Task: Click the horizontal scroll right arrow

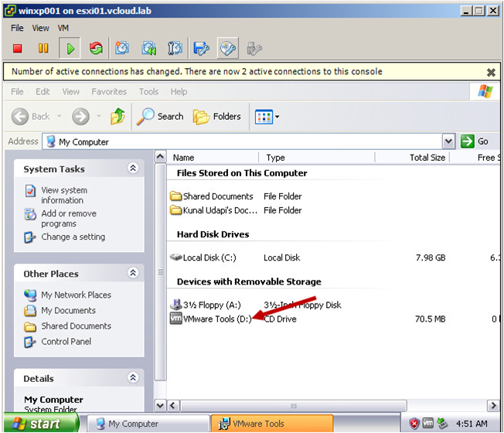Action: pyautogui.click(x=493, y=405)
